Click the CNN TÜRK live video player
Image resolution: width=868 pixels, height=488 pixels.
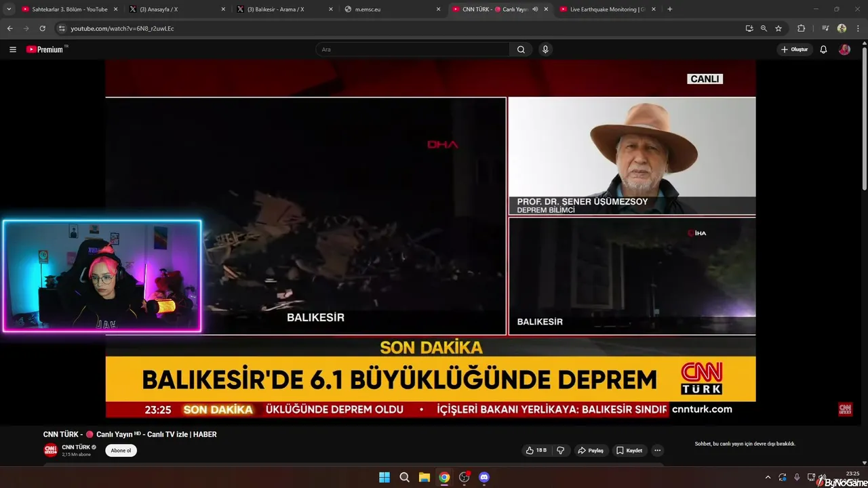(430, 239)
